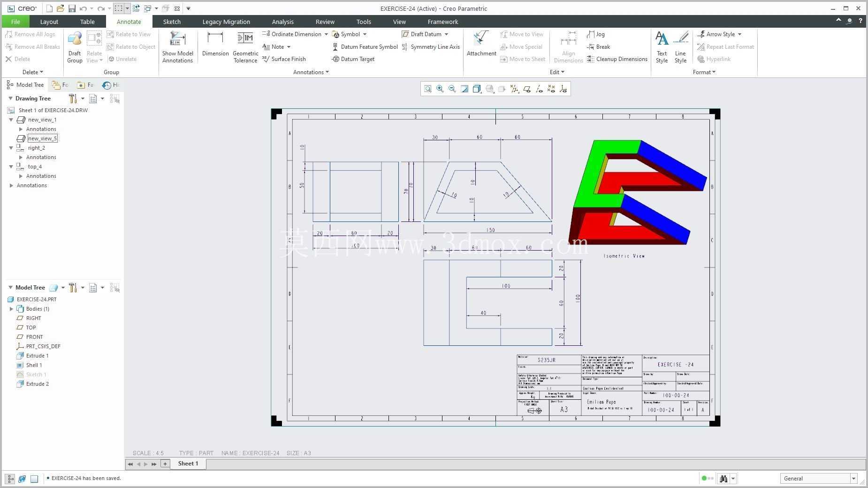Click the Model Tree panel tab
Image resolution: width=868 pixels, height=488 pixels.
(x=25, y=85)
